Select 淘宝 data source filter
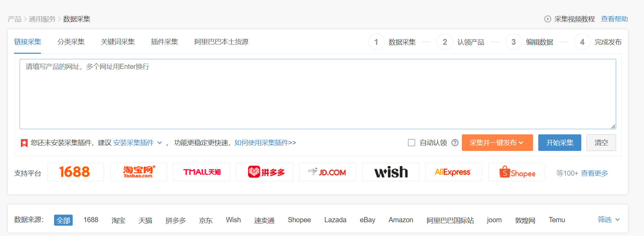 click(118, 220)
